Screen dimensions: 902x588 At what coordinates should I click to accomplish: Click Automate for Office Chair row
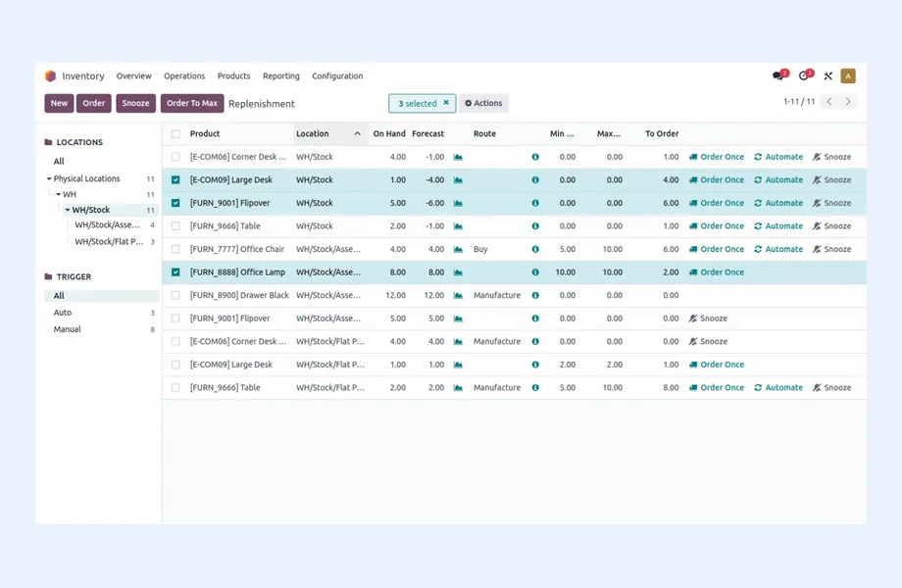click(778, 249)
